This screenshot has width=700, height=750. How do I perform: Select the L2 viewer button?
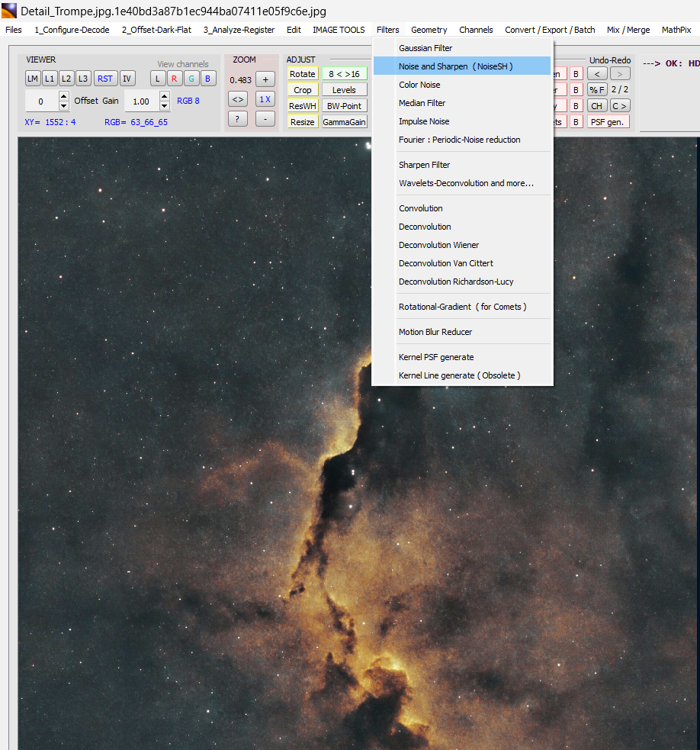pyautogui.click(x=66, y=79)
